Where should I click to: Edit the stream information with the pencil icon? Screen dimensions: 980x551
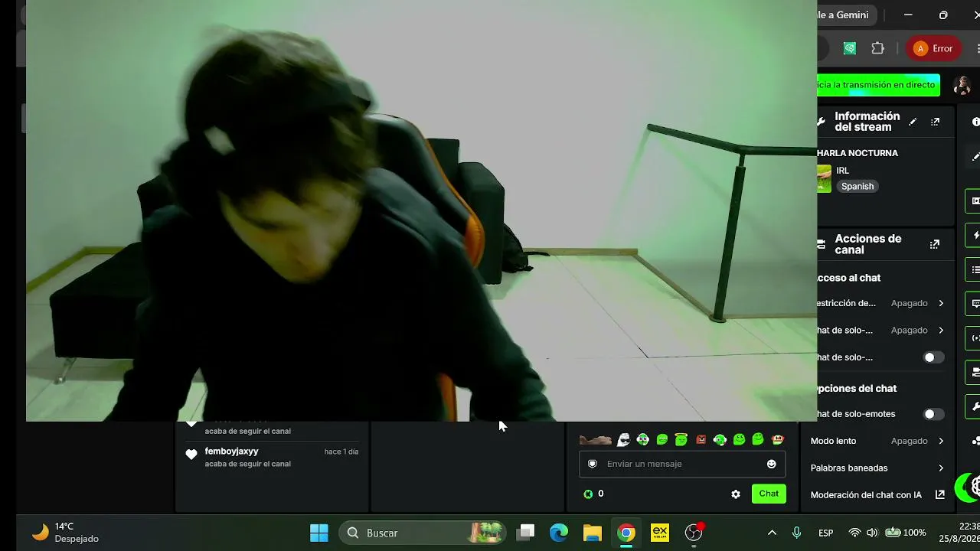click(913, 122)
